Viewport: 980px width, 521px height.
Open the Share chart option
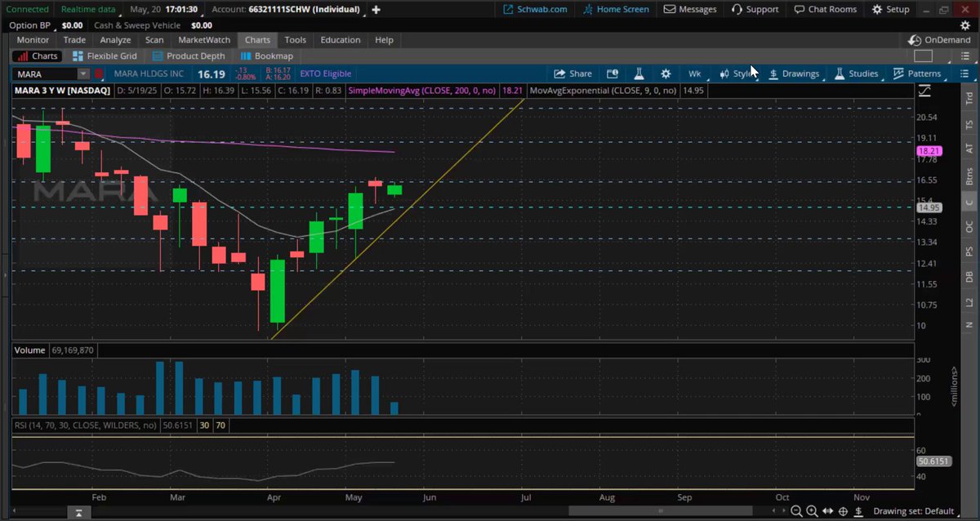(x=572, y=73)
